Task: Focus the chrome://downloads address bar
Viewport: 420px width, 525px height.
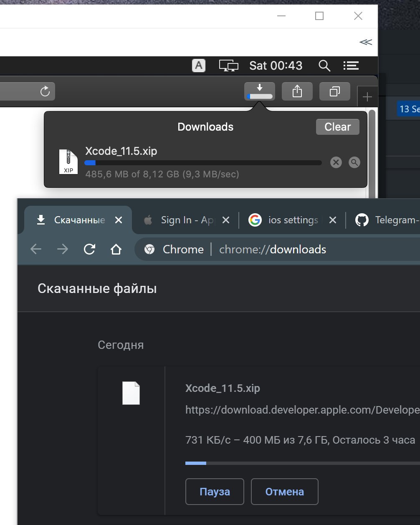Action: click(x=278, y=250)
